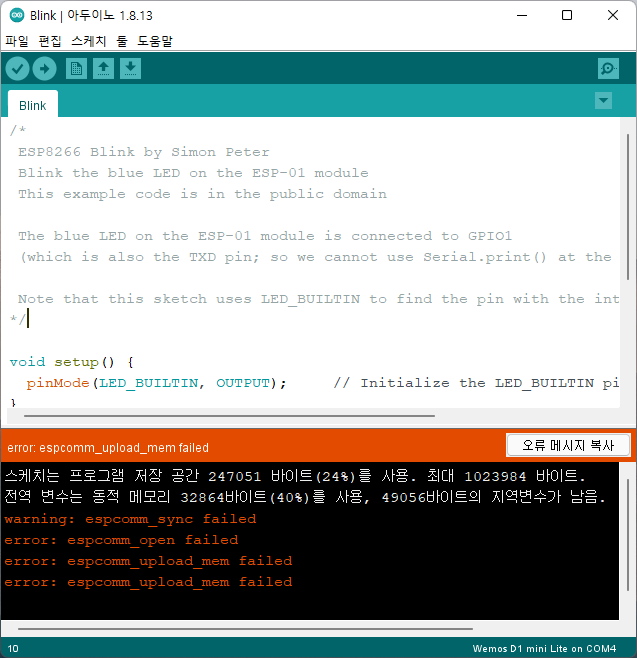Click the editor horizontal scrollbar
This screenshot has width=637, height=658.
click(229, 416)
